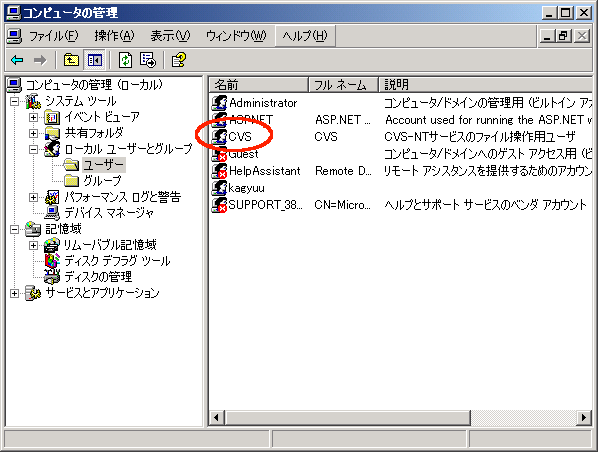Open the 操作(A) menu

[114, 36]
